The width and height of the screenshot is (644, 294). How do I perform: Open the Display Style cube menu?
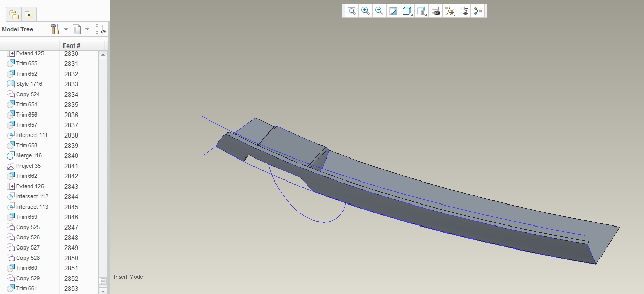tap(407, 11)
